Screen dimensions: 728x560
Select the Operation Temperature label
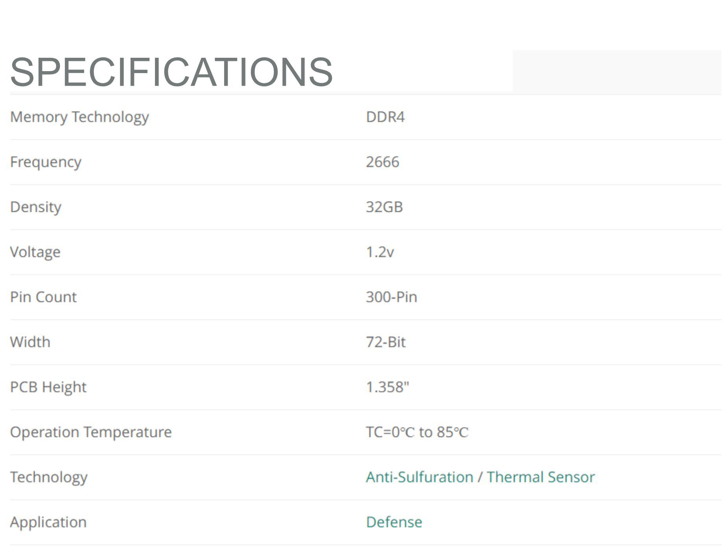click(x=91, y=432)
